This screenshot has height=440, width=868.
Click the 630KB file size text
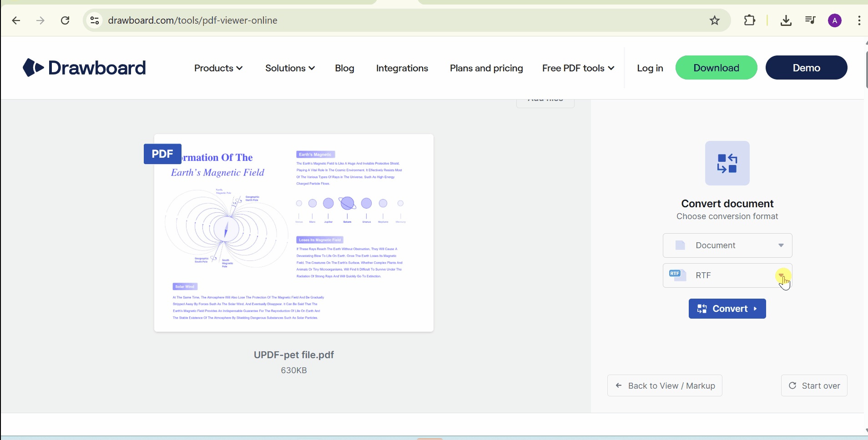tap(294, 370)
